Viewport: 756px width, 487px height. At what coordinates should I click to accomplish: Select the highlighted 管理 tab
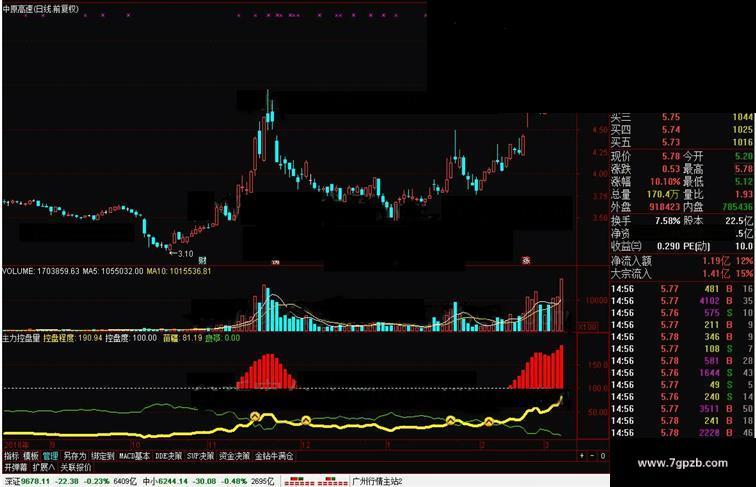tap(51, 456)
